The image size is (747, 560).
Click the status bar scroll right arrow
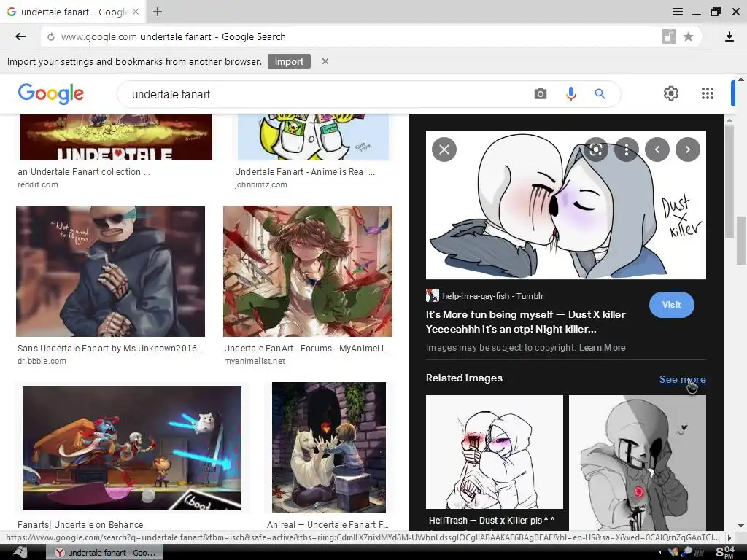pyautogui.click(x=729, y=537)
